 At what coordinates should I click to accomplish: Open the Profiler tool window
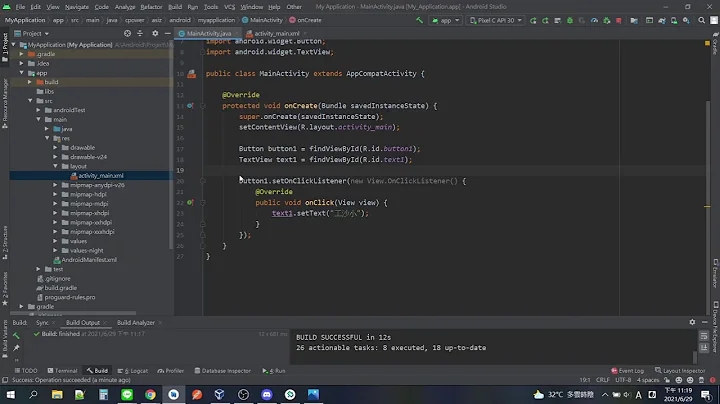click(170, 371)
